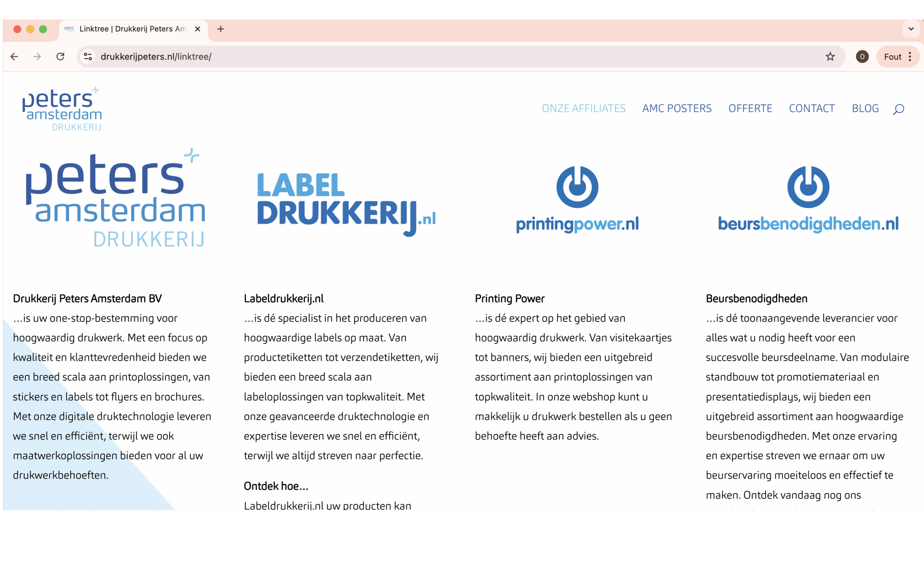The image size is (924, 578).
Task: Open a new browser tab
Action: point(221,29)
